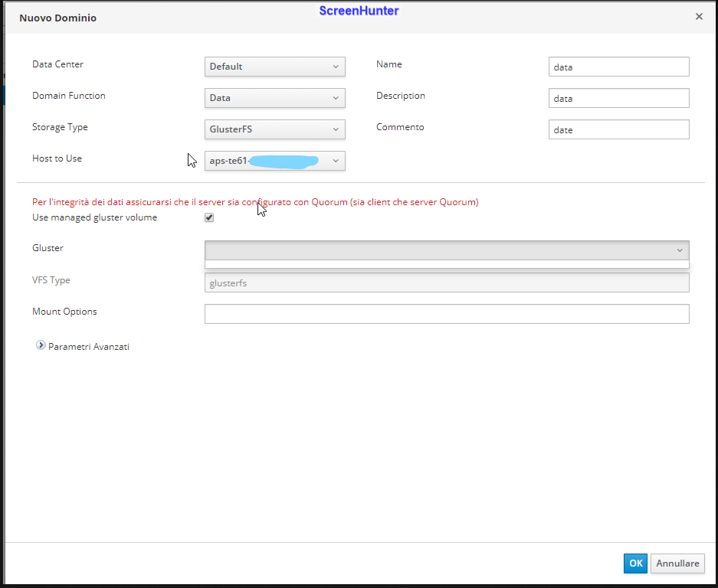Cancel with the Annullare button
718x588 pixels.
click(677, 563)
